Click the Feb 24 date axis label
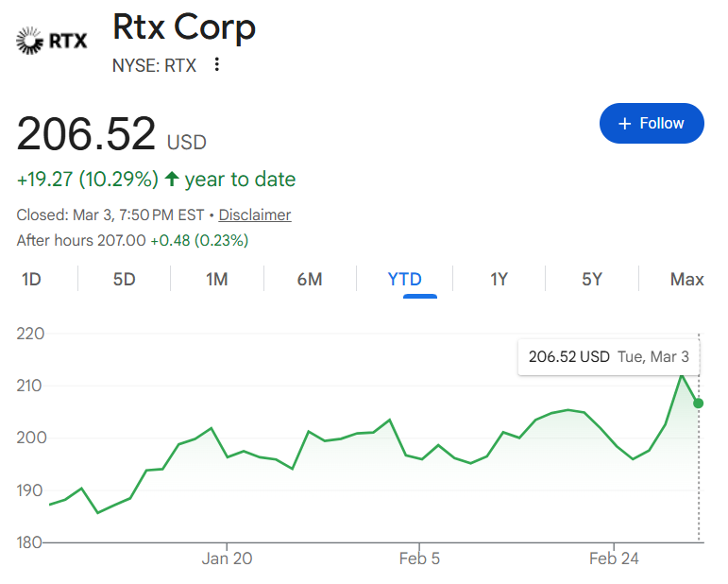This screenshot has height=584, width=728. click(614, 558)
